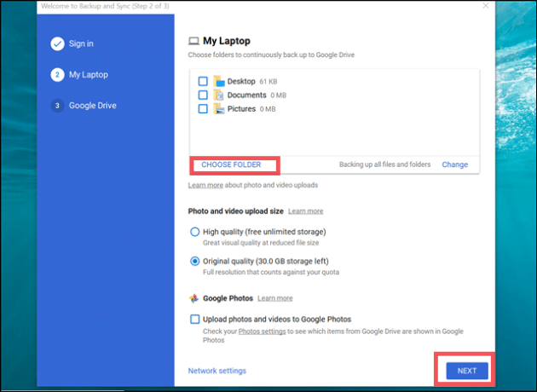
Task: Click the Documents folder name
Action: point(247,95)
